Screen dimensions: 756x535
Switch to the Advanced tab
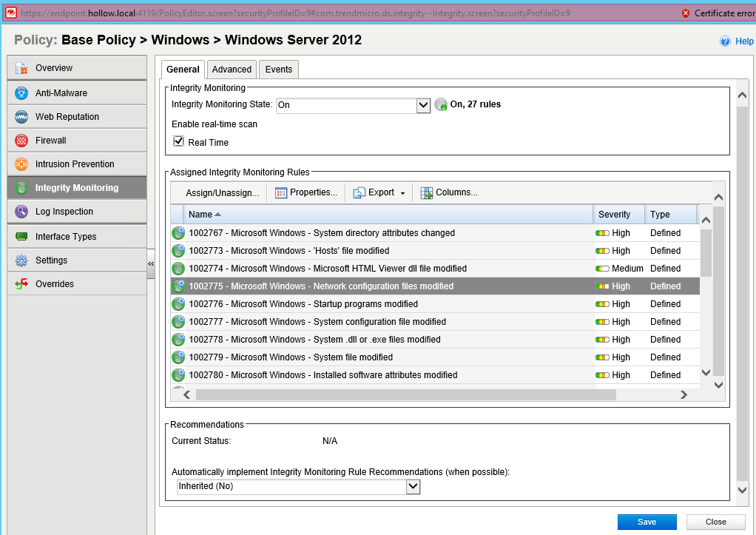[232, 70]
